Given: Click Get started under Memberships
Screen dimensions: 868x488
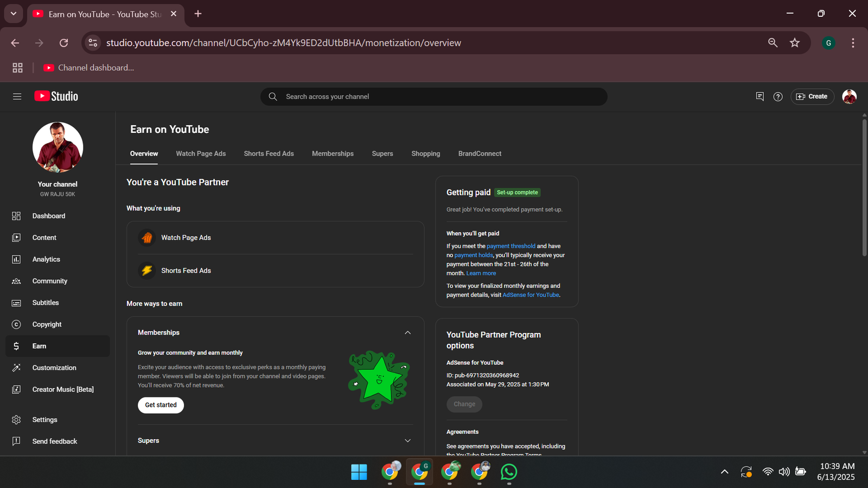Looking at the screenshot, I should click(x=161, y=405).
